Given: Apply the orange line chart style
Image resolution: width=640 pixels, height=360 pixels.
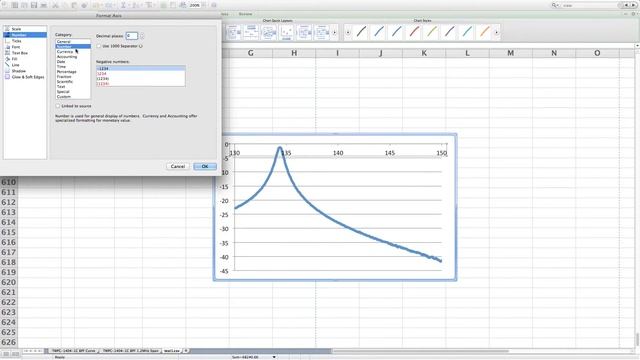Looking at the screenshot, I should pos(484,32).
